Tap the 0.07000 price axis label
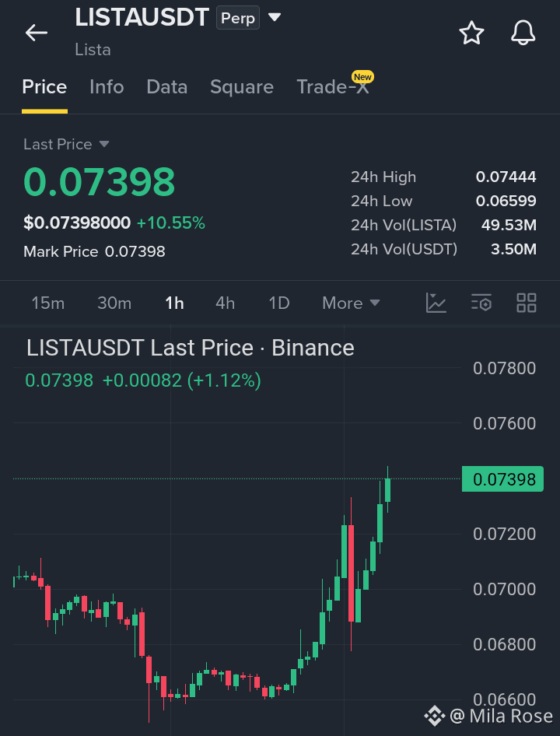The height and width of the screenshot is (736, 560). point(505,589)
